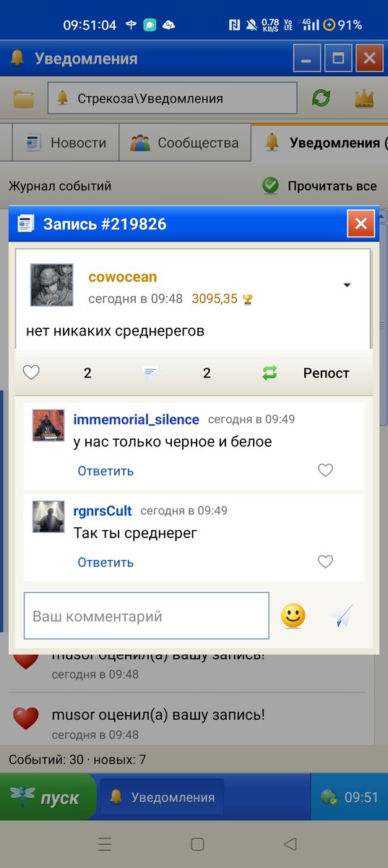
Task: Click the document icon in dialog title
Action: pyautogui.click(x=26, y=224)
